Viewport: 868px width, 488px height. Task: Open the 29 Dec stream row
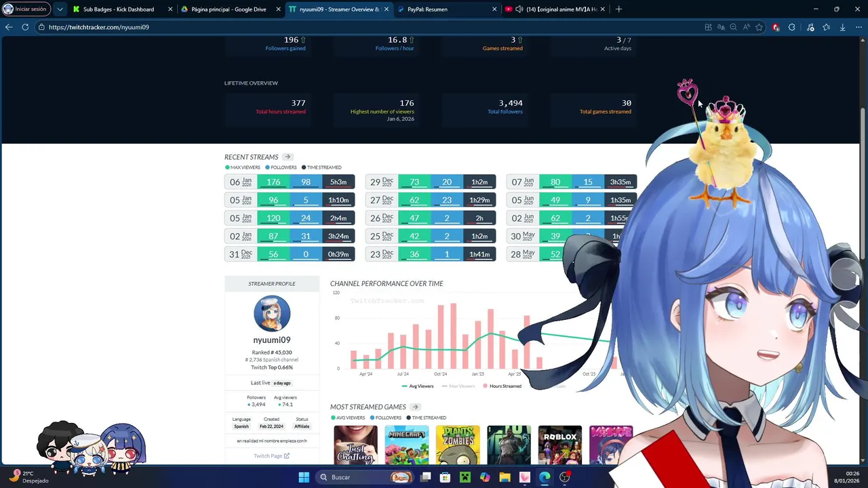431,182
